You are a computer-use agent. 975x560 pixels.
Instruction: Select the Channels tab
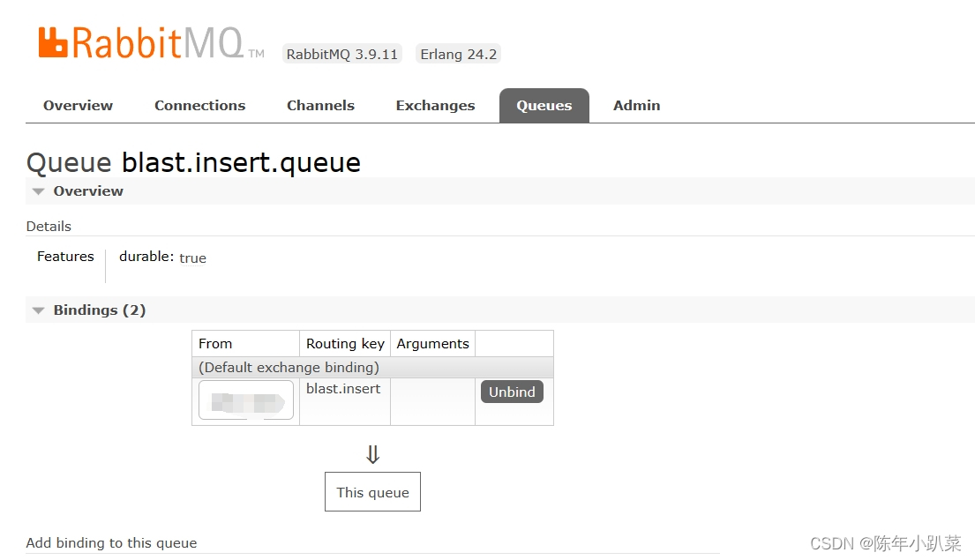click(320, 105)
